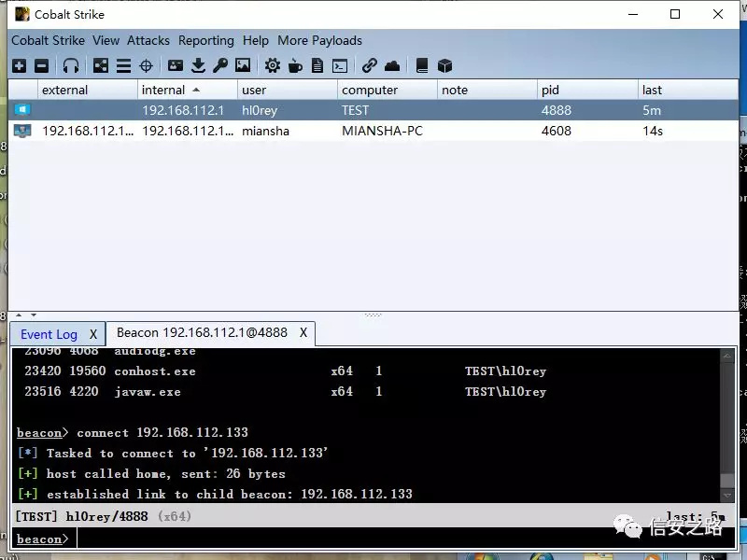Viewport: 747px width, 560px height.
Task: Click the Windows icon of hl0rey session
Action: (22, 110)
